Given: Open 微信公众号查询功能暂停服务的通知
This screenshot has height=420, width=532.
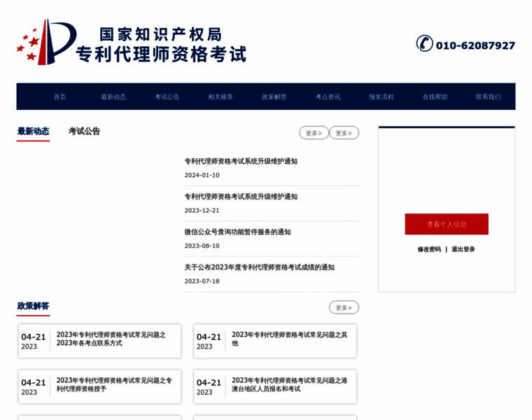Looking at the screenshot, I should [x=237, y=232].
